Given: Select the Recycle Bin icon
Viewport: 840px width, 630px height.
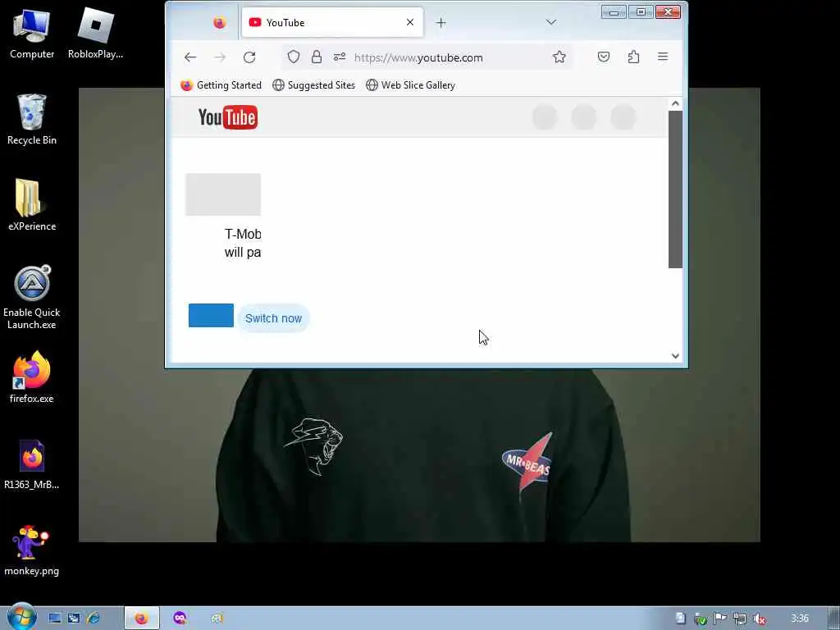Looking at the screenshot, I should 32,120.
